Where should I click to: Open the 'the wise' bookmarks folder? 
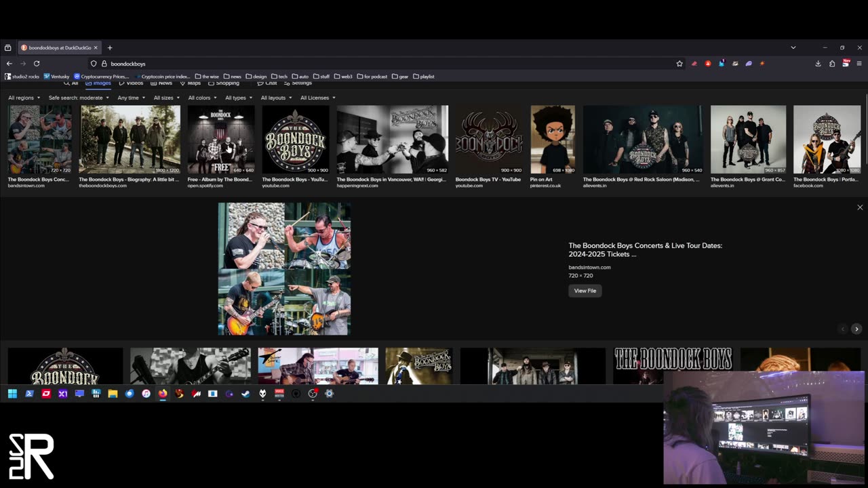click(207, 77)
